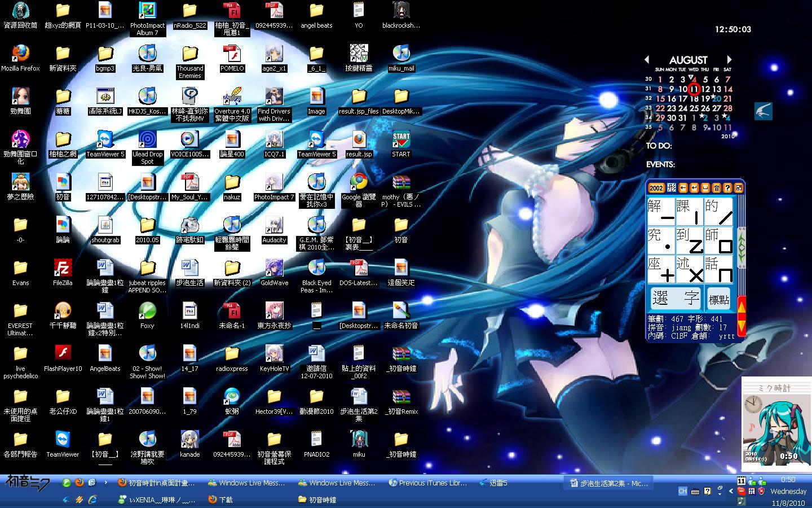The image size is (812, 508).
Task: Click the 選字 character select button
Action: pos(676,297)
